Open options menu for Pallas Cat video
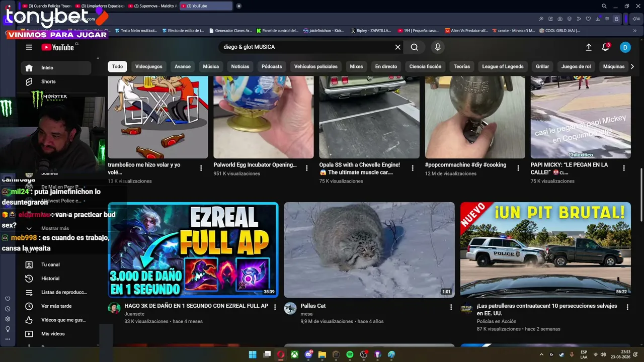644x362 pixels. [x=451, y=307]
